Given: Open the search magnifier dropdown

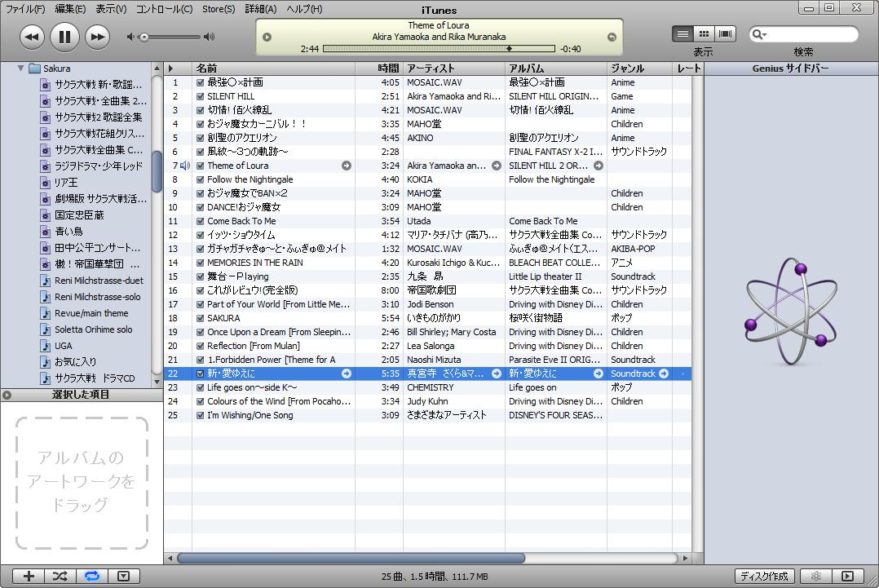Looking at the screenshot, I should click(x=759, y=34).
